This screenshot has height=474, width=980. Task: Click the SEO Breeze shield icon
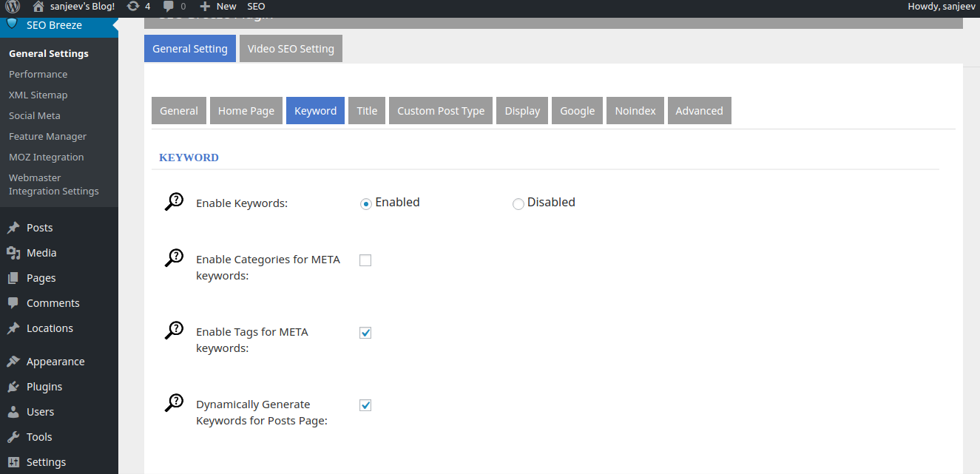(12, 25)
